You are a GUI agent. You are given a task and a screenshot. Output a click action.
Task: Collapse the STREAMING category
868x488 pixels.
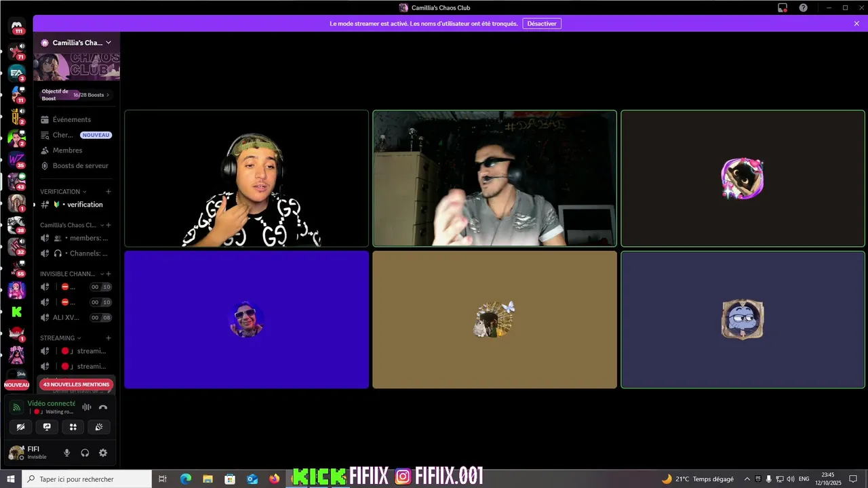click(x=60, y=338)
